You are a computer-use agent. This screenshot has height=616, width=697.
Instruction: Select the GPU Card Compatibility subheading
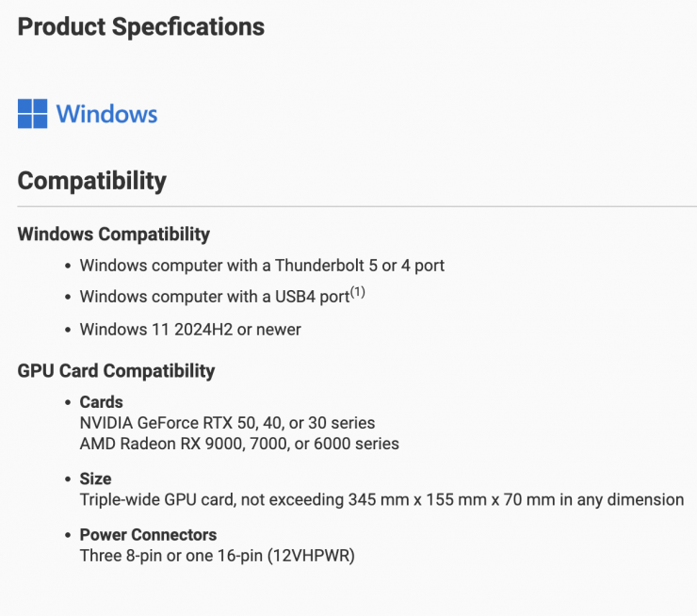pos(116,371)
